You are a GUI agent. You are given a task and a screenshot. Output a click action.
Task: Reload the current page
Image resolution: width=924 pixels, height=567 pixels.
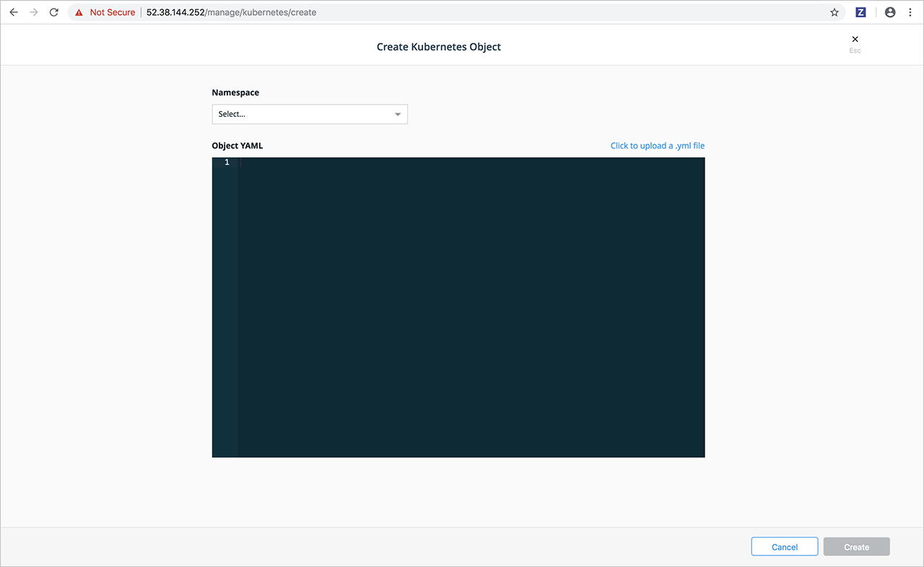pos(53,12)
